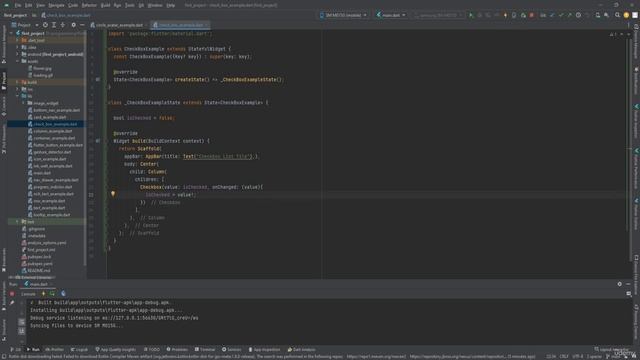Open the View menu
Image resolution: width=640 pixels, height=360 pixels.
(40, 5)
